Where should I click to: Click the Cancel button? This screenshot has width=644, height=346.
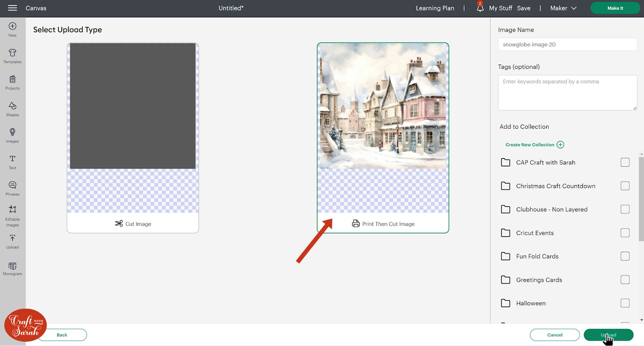pos(555,335)
